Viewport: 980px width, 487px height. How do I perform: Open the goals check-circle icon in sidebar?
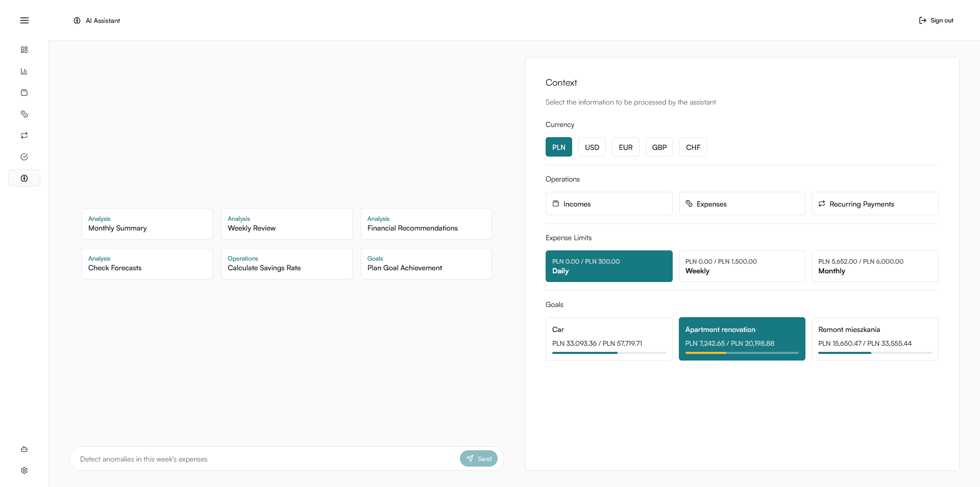pos(24,157)
